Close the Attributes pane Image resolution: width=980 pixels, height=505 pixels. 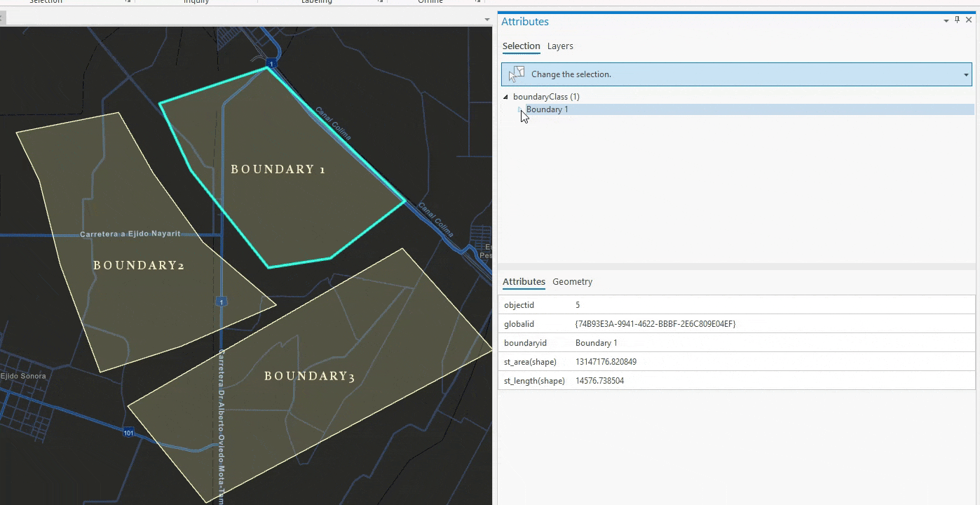tap(969, 21)
